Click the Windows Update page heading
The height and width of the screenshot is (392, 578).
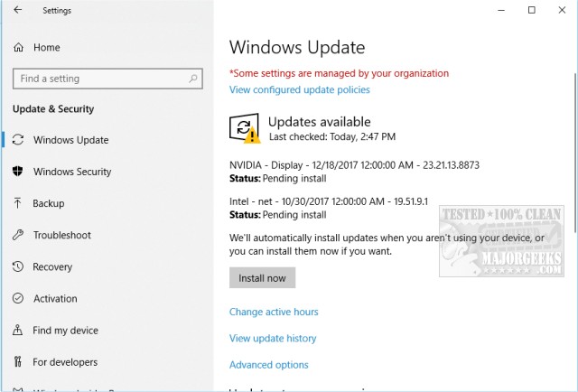coord(297,48)
